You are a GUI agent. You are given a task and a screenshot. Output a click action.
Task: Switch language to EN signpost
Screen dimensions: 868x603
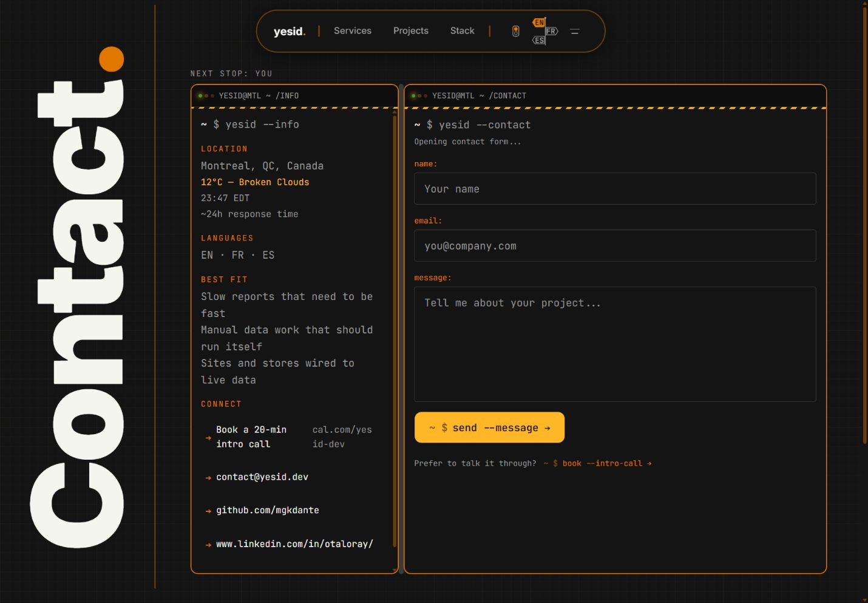click(538, 22)
